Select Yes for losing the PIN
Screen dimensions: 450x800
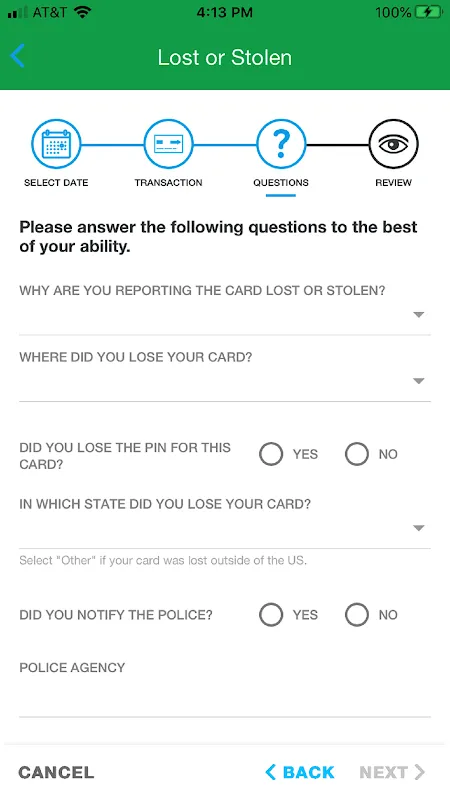coord(270,454)
